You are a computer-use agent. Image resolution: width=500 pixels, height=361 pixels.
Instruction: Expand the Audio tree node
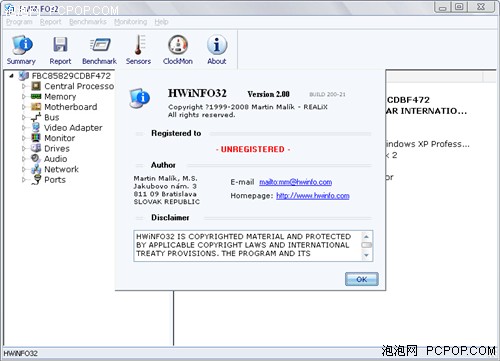click(24, 159)
